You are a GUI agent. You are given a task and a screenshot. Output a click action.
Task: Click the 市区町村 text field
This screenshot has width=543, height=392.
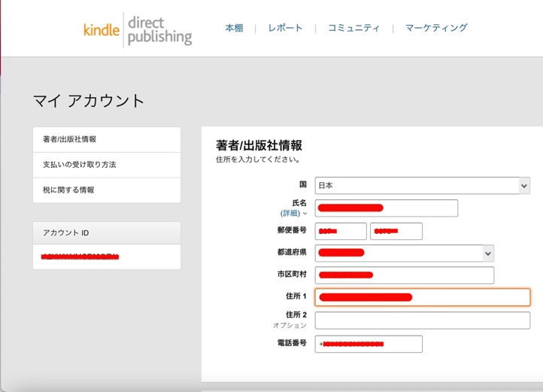point(404,275)
